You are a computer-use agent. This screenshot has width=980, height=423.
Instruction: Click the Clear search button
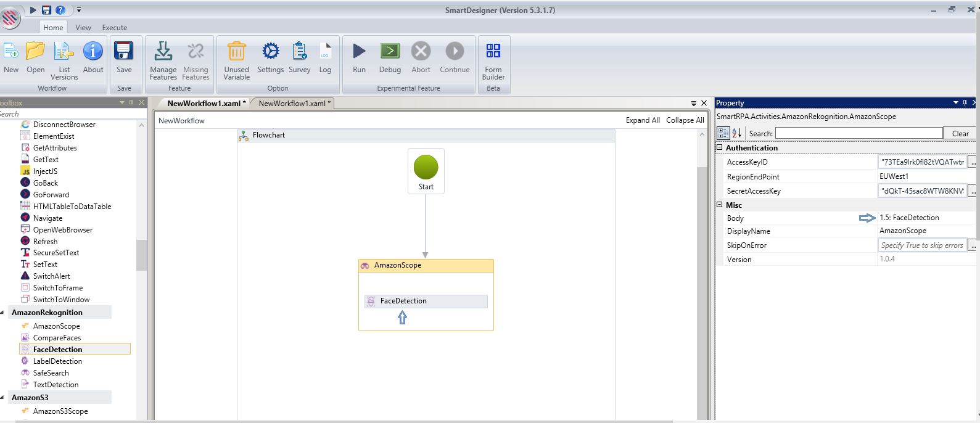pos(960,133)
